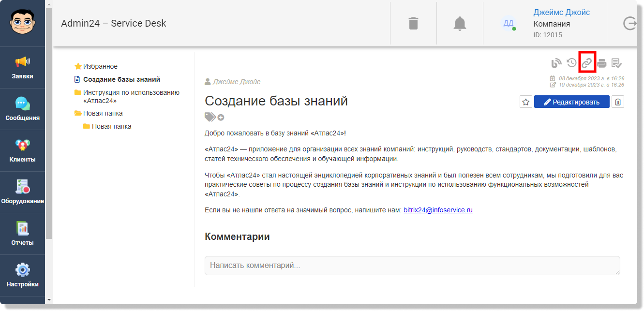Click the bitrix24@infoservice.ru email link
Image resolution: width=644 pixels, height=311 pixels.
[x=438, y=210]
